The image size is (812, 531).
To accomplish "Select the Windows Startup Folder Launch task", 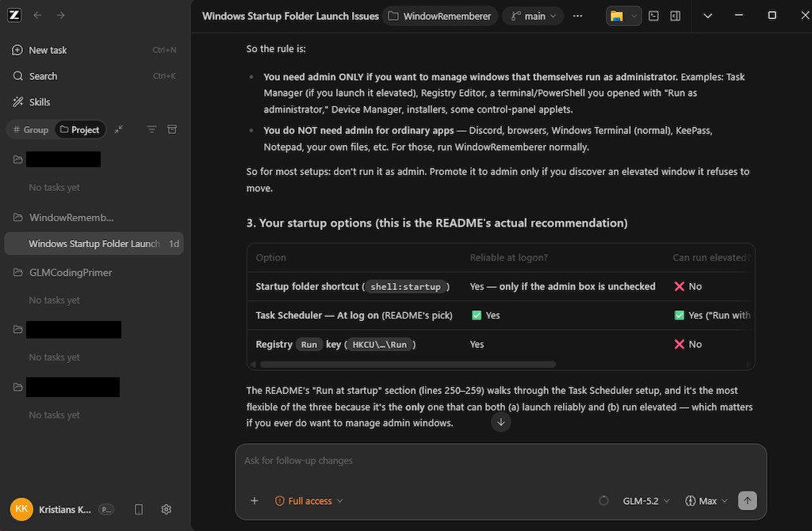I will pyautogui.click(x=94, y=244).
